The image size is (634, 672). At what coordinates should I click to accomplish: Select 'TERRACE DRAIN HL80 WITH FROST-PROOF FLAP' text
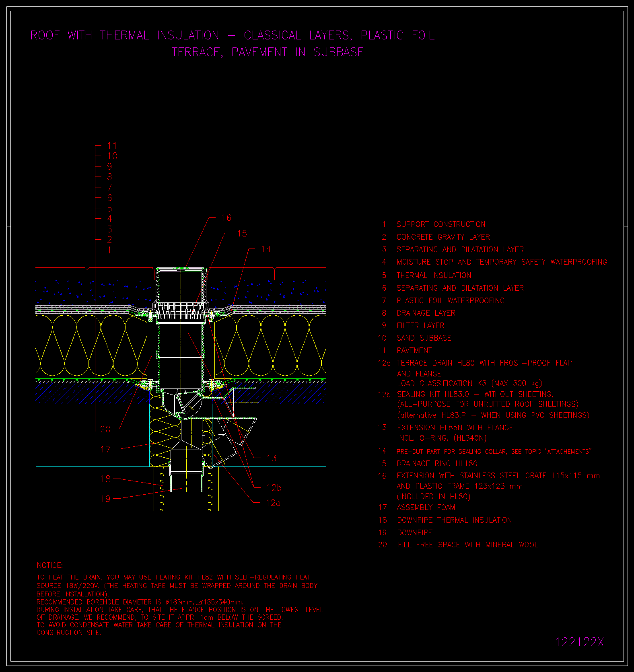[484, 363]
